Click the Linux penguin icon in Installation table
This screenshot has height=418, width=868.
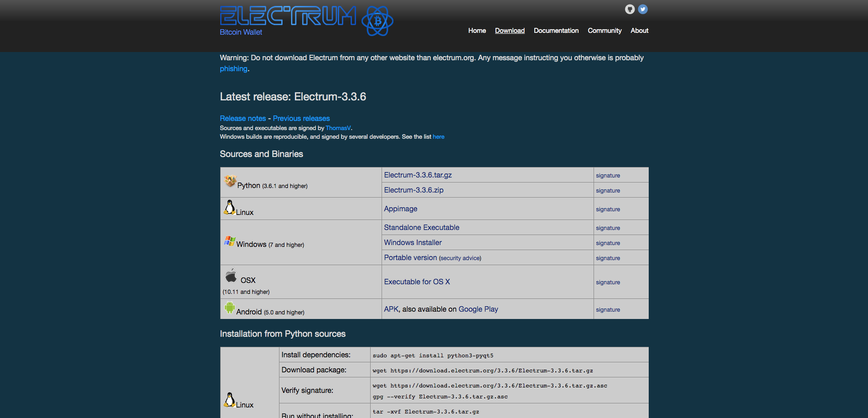230,400
